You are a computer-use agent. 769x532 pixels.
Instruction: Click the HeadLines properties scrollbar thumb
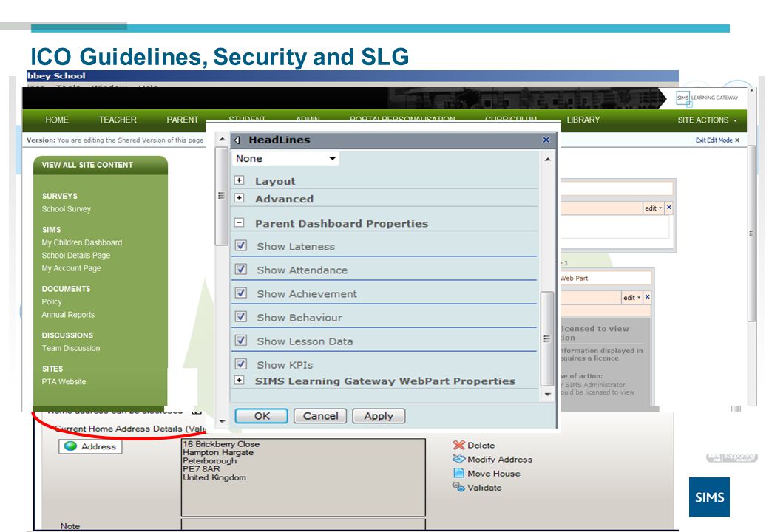click(x=547, y=338)
